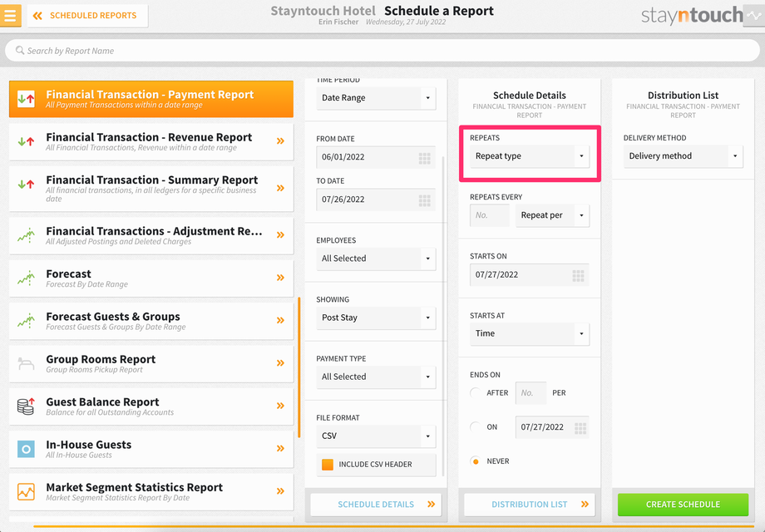This screenshot has height=532, width=765.
Task: Open In-House Guests chevron
Action: 280,449
